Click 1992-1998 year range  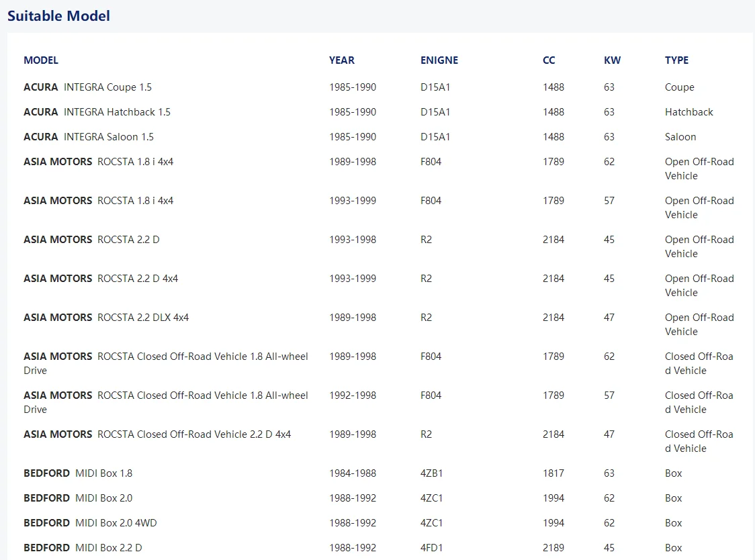(x=353, y=395)
